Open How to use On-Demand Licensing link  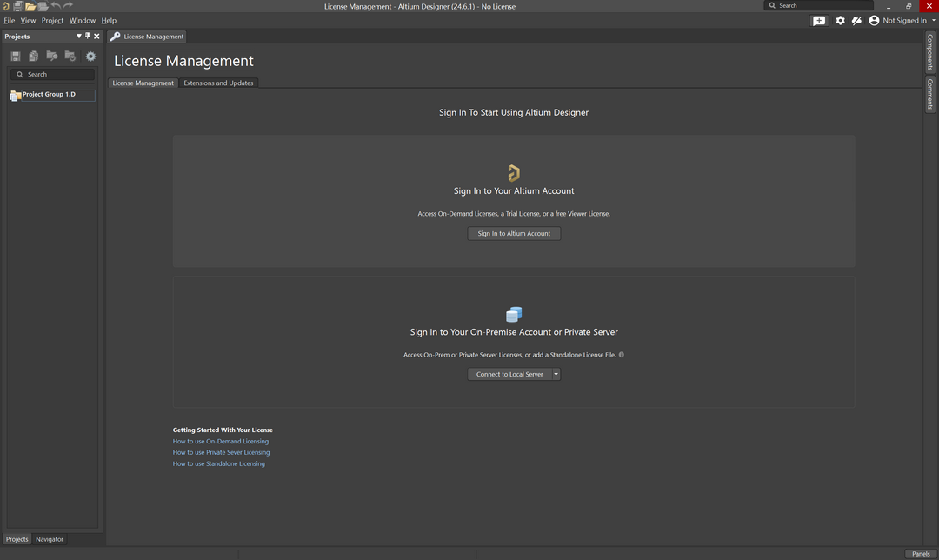click(x=221, y=442)
